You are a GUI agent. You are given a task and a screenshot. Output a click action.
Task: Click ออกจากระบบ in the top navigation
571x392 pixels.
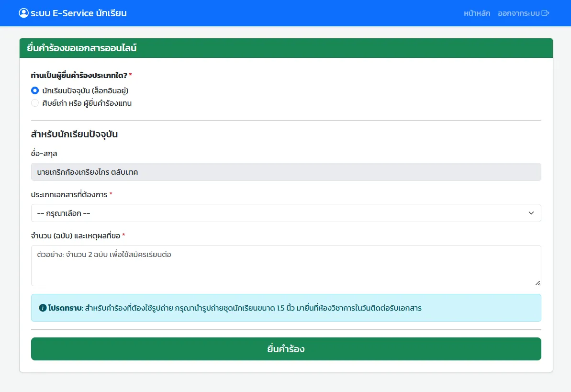(x=519, y=13)
